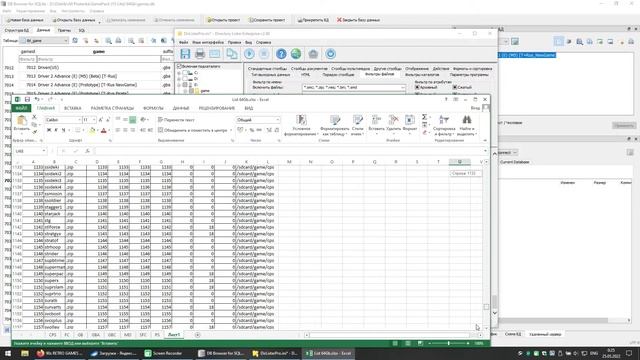Click Excel quick access Save icon
The width and height of the screenshot is (640, 360).
(27, 99)
